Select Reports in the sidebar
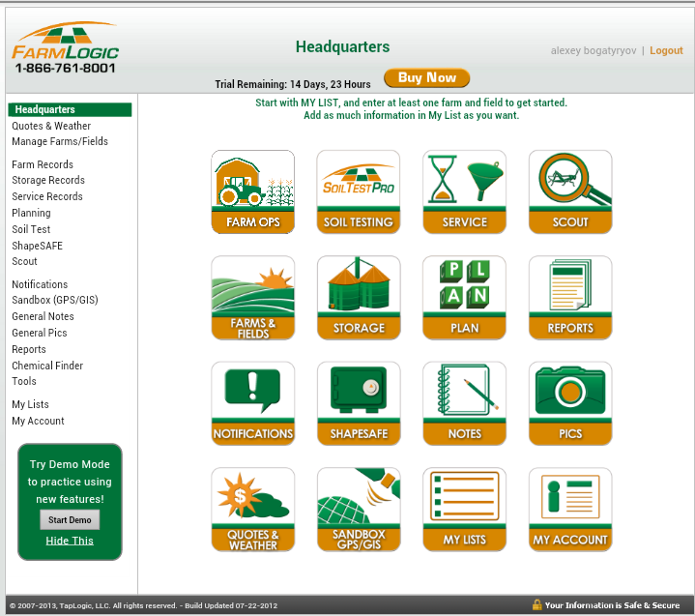This screenshot has width=695, height=616. [x=29, y=349]
